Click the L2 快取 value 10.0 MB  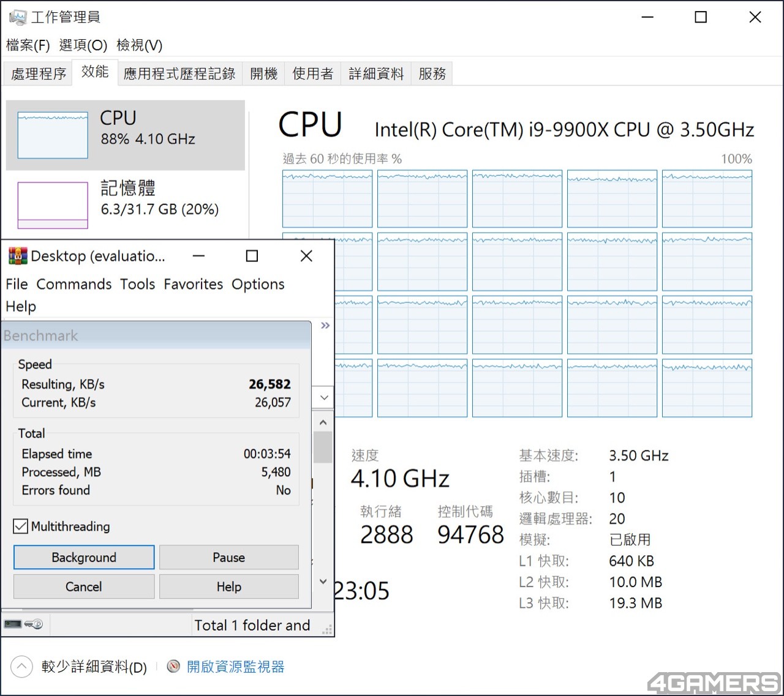pyautogui.click(x=636, y=582)
